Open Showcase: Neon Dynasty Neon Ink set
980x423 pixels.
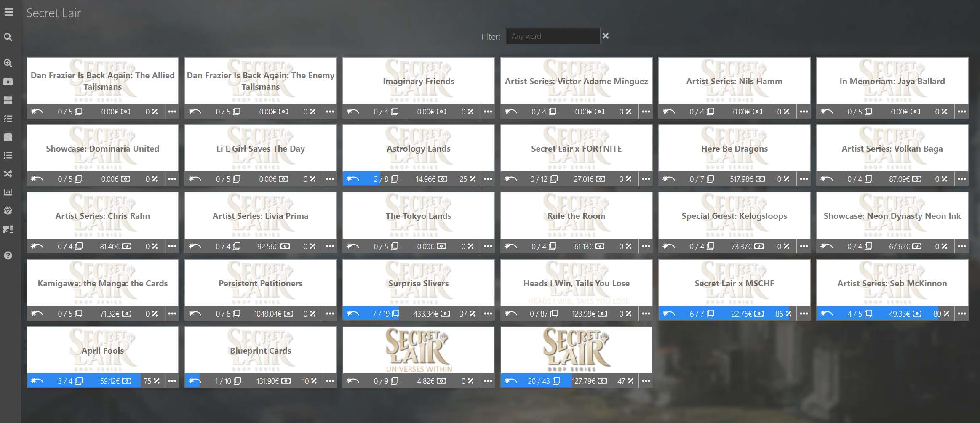pos(892,215)
